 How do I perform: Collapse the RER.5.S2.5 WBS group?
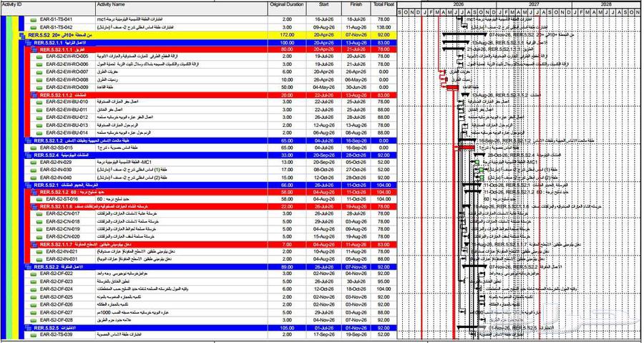(x=28, y=328)
